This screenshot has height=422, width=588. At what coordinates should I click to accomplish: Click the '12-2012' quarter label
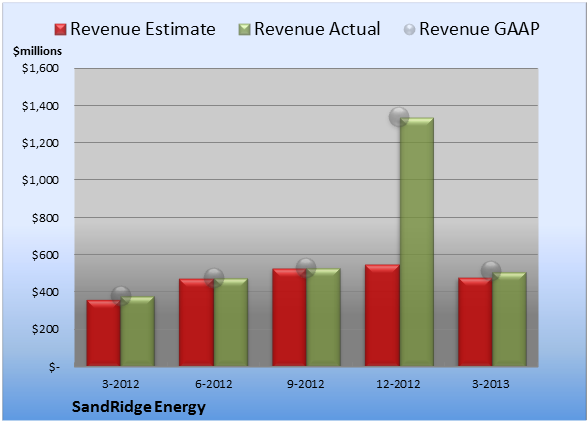[x=398, y=384]
